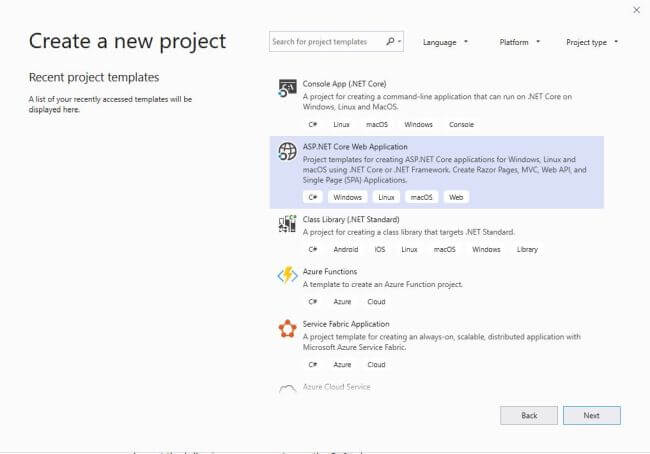Click the Console App (.NET Core) template icon
This screenshot has width=650, height=454.
click(287, 88)
